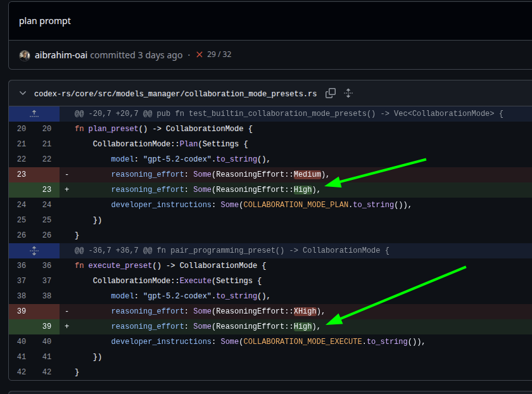Click old line number 24 in gutter
This screenshot has width=532, height=394.
coord(22,205)
